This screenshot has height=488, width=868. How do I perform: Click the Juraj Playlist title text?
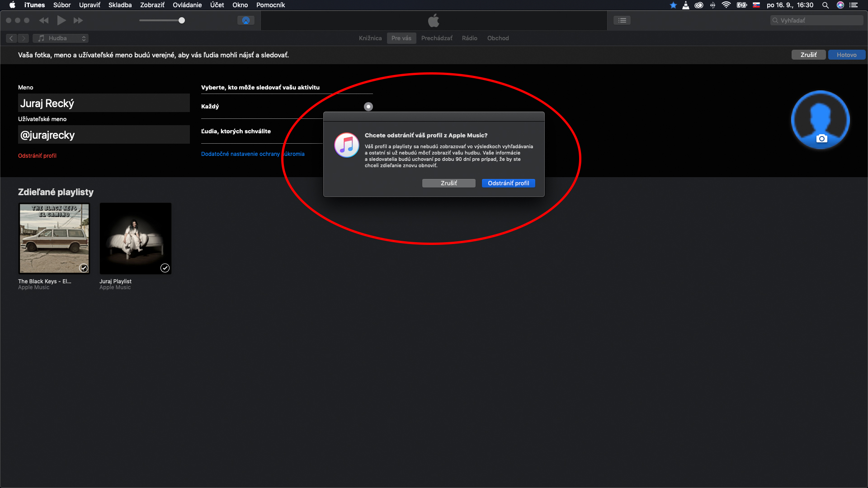115,281
